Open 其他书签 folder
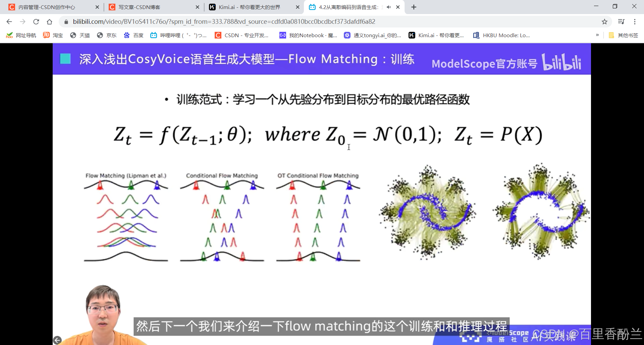The height and width of the screenshot is (345, 644). [623, 35]
